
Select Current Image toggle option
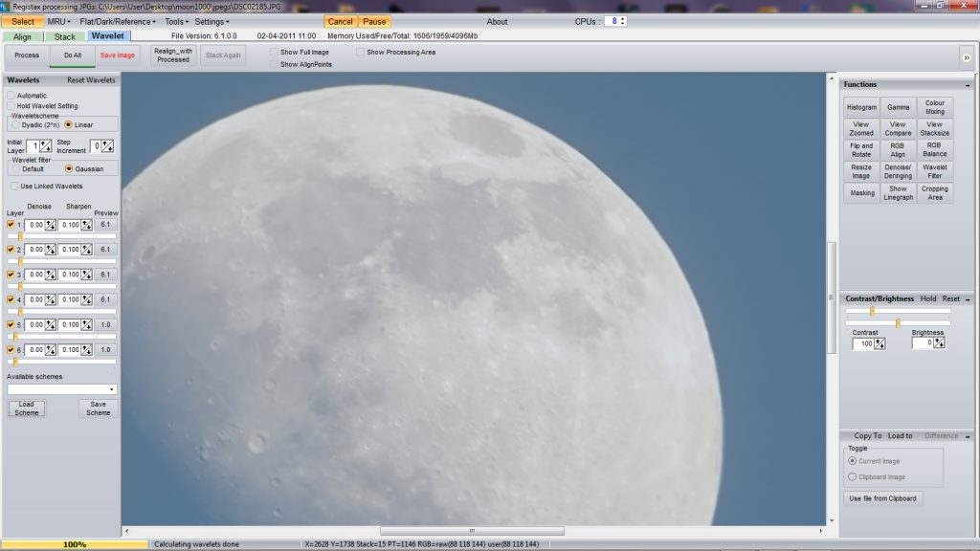pos(852,461)
